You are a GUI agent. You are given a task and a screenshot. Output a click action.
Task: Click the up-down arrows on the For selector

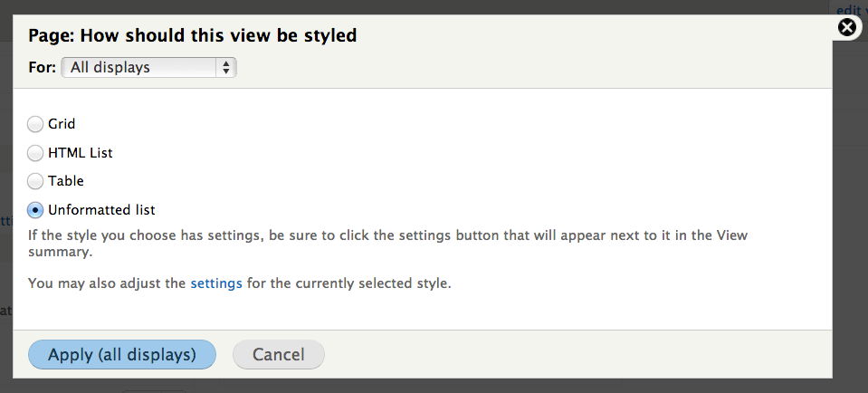pyautogui.click(x=226, y=68)
